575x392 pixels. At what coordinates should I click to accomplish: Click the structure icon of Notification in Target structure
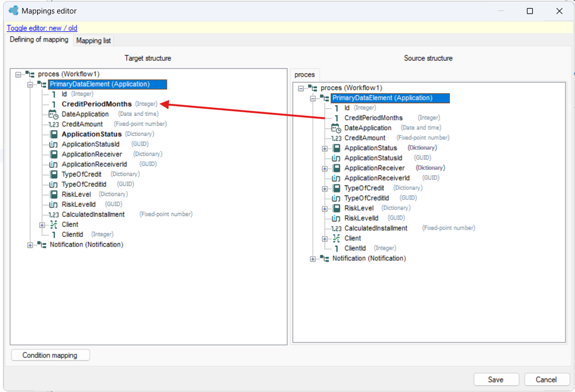click(42, 245)
